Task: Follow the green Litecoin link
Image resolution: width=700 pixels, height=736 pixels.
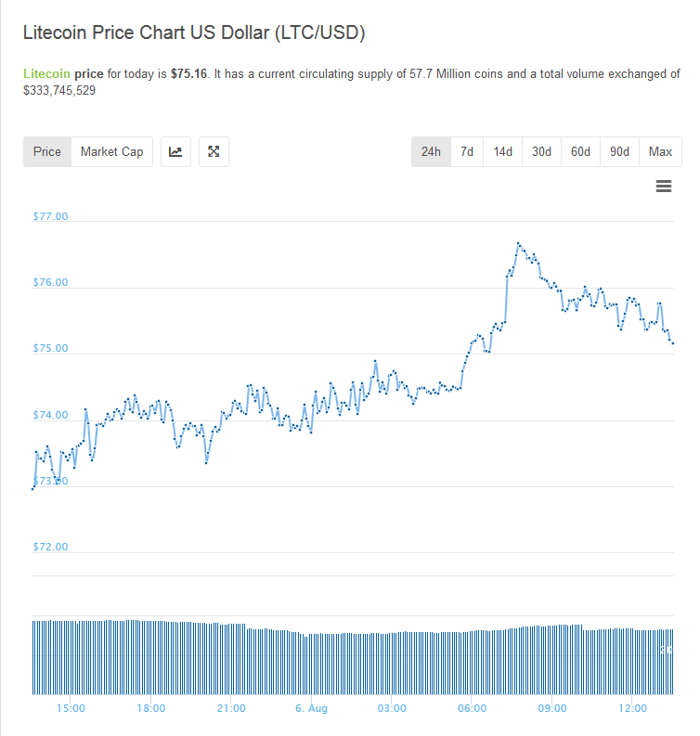Action: [x=46, y=73]
